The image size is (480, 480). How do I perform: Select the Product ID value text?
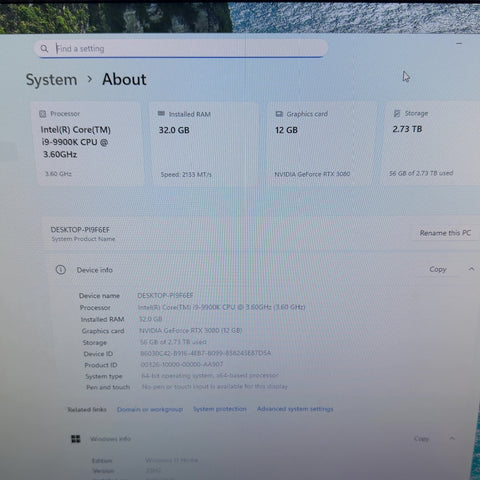(182, 364)
